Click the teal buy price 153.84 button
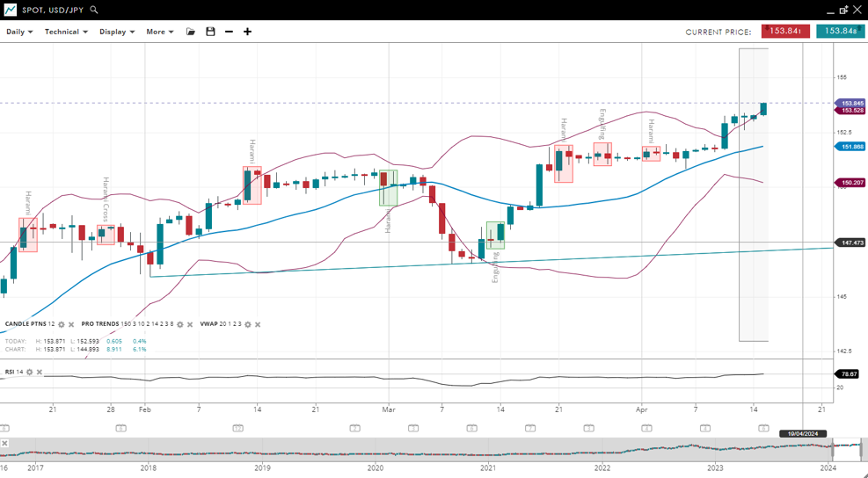This screenshot has width=868, height=478. click(x=839, y=32)
